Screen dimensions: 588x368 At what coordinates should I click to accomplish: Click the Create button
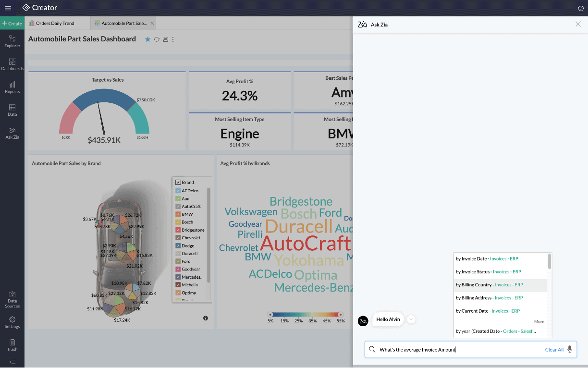[12, 23]
